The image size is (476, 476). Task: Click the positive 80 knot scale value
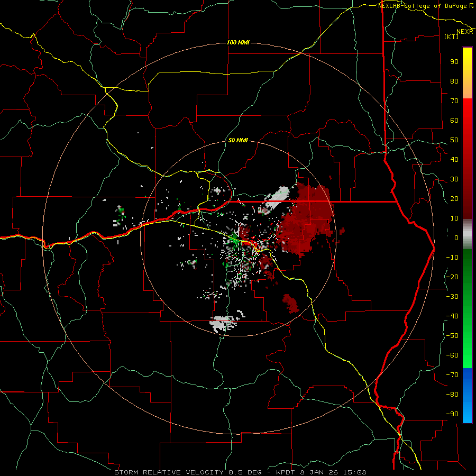pos(454,81)
